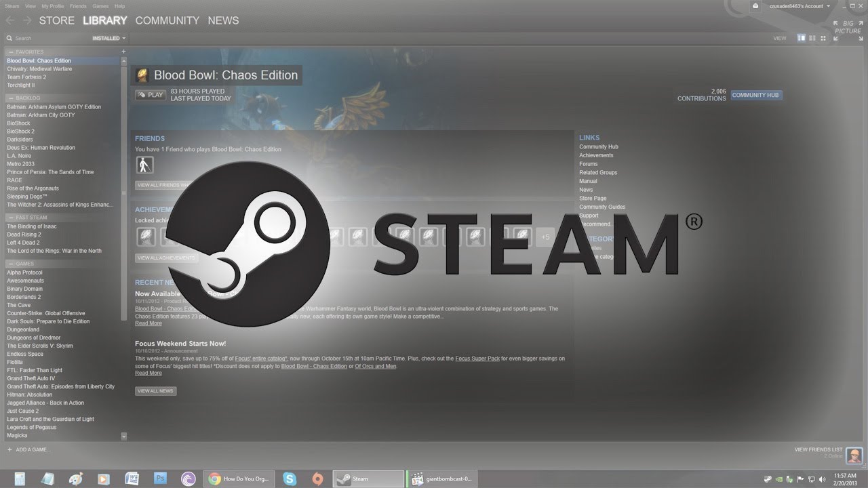The height and width of the screenshot is (488, 868).
Task: Go back with the left arrow
Action: 11,20
